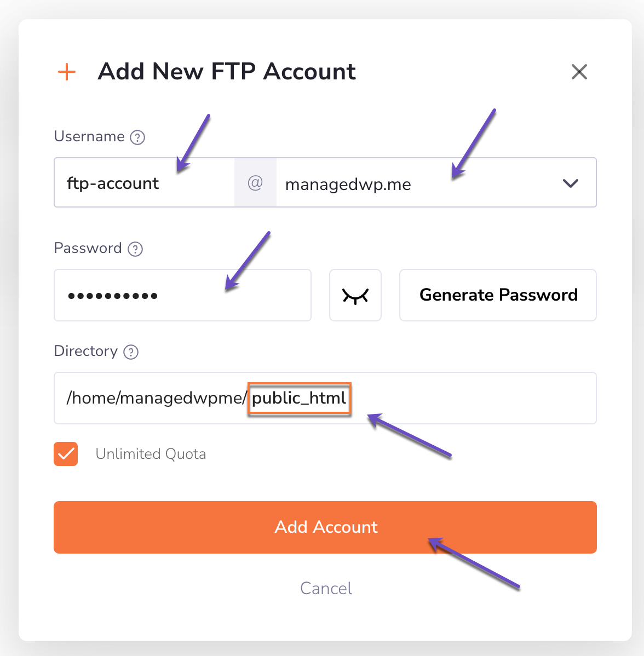Open the Directory help question mark icon
This screenshot has width=644, height=656.
tap(131, 352)
